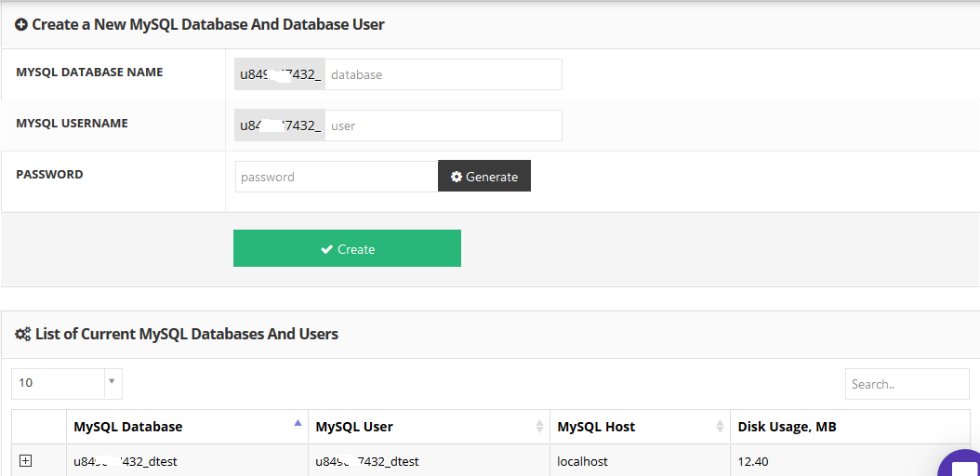Click the MYSQL DATABASE NAME label

click(x=89, y=72)
